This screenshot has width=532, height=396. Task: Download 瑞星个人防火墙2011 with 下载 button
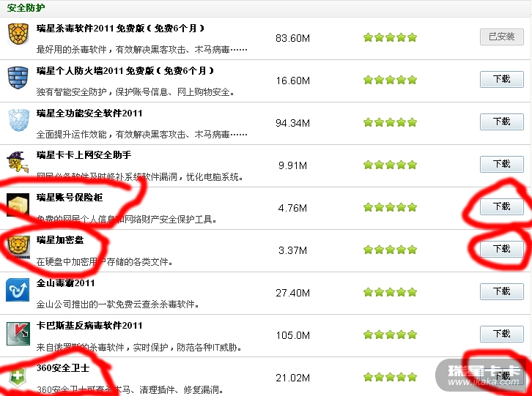click(x=502, y=79)
